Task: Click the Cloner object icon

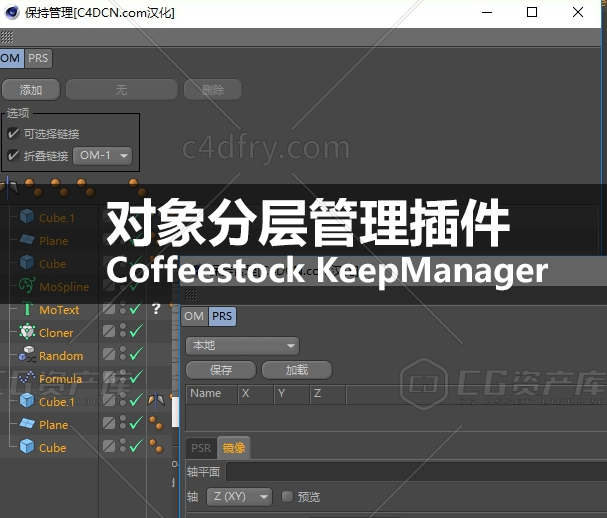Action: click(x=27, y=332)
